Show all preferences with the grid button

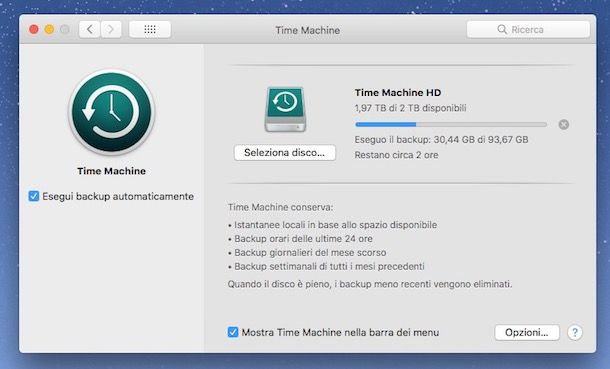(x=150, y=30)
